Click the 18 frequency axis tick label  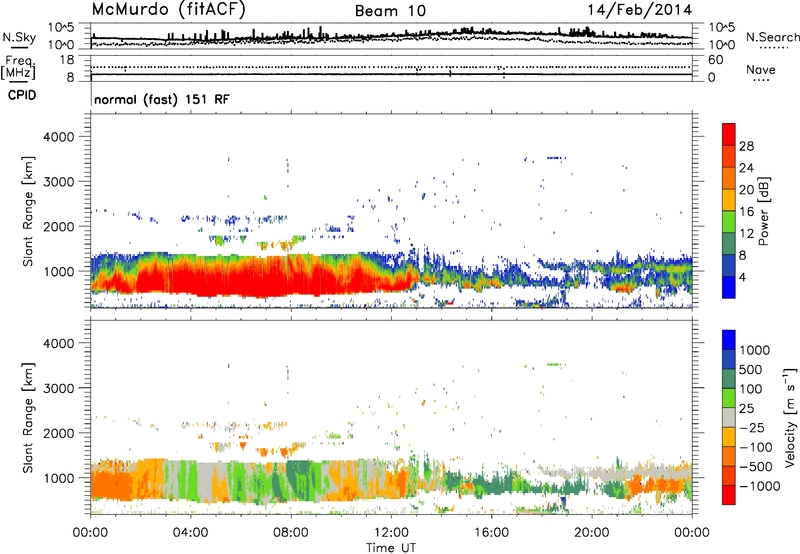pos(67,60)
